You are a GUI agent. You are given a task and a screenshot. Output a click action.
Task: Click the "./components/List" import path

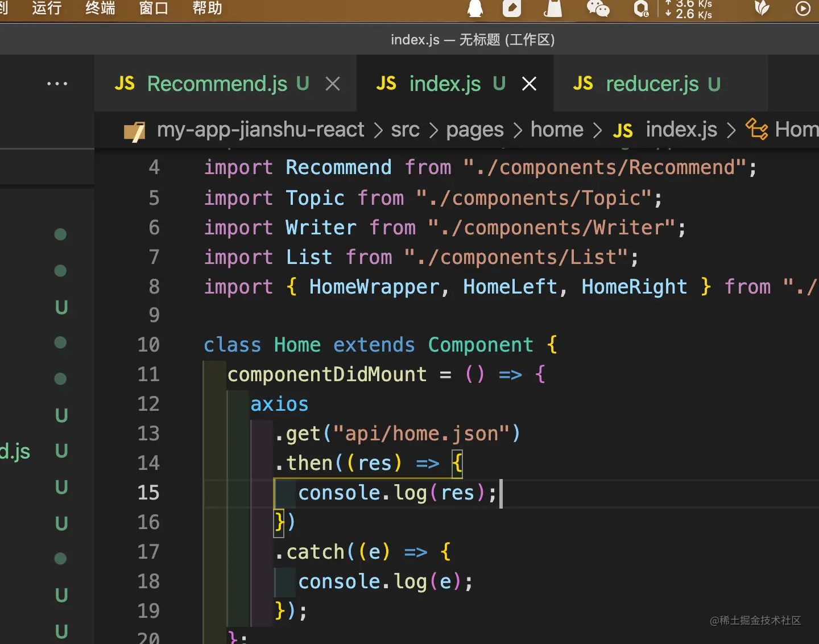[516, 257]
